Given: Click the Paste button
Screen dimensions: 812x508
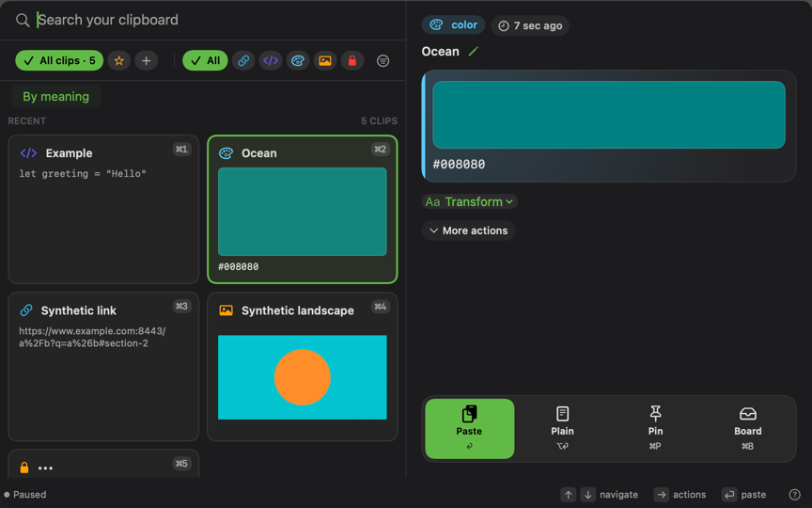Looking at the screenshot, I should pyautogui.click(x=470, y=429).
